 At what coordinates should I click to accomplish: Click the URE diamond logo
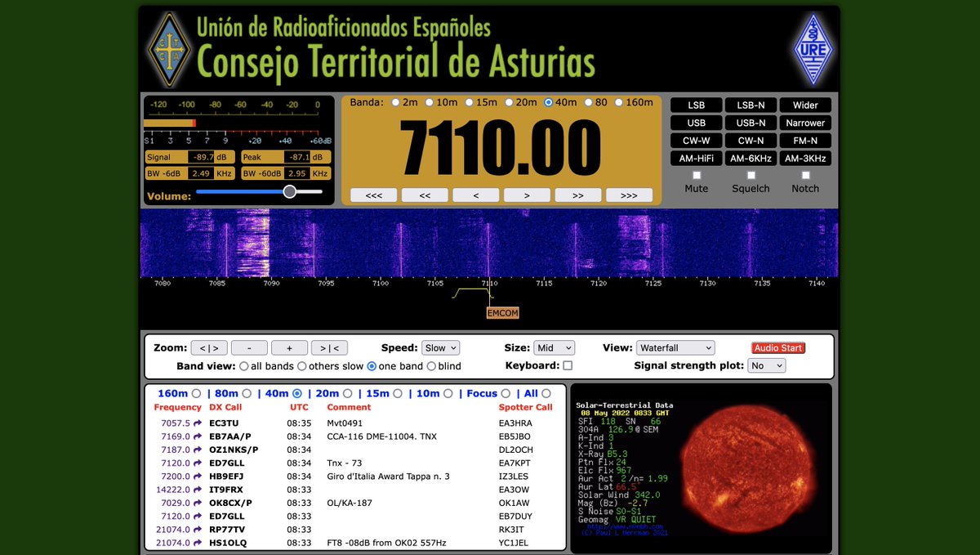(813, 49)
